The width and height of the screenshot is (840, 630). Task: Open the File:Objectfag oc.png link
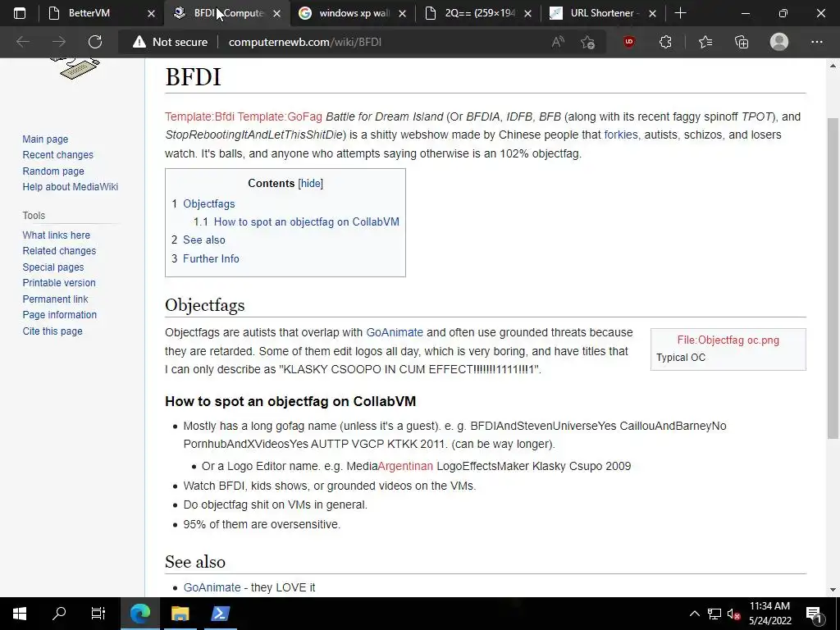point(728,340)
